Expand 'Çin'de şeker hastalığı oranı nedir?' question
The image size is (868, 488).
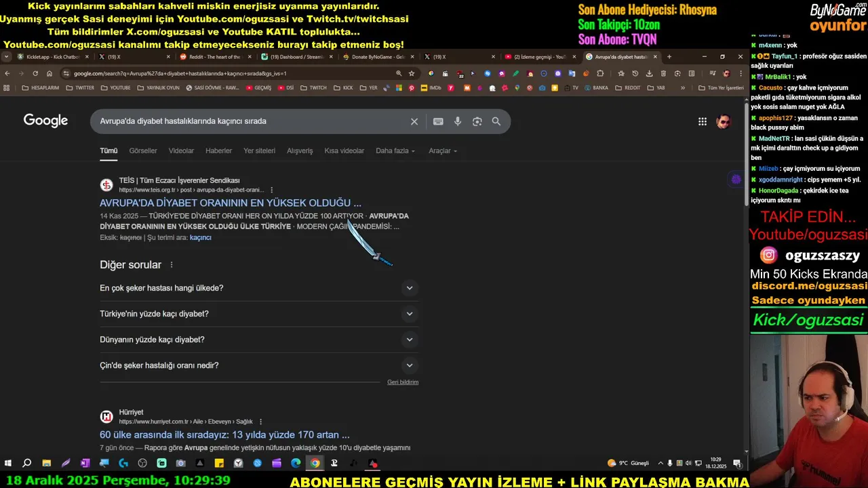coord(259,365)
